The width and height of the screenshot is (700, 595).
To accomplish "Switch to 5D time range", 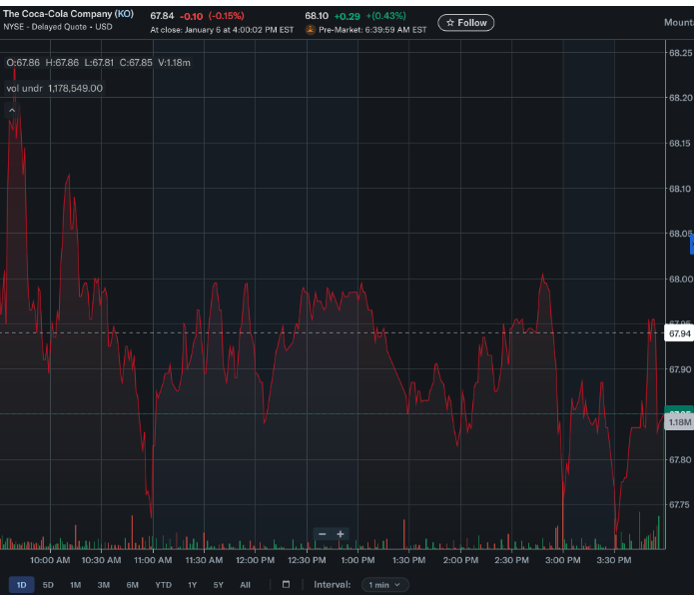I will click(x=48, y=584).
